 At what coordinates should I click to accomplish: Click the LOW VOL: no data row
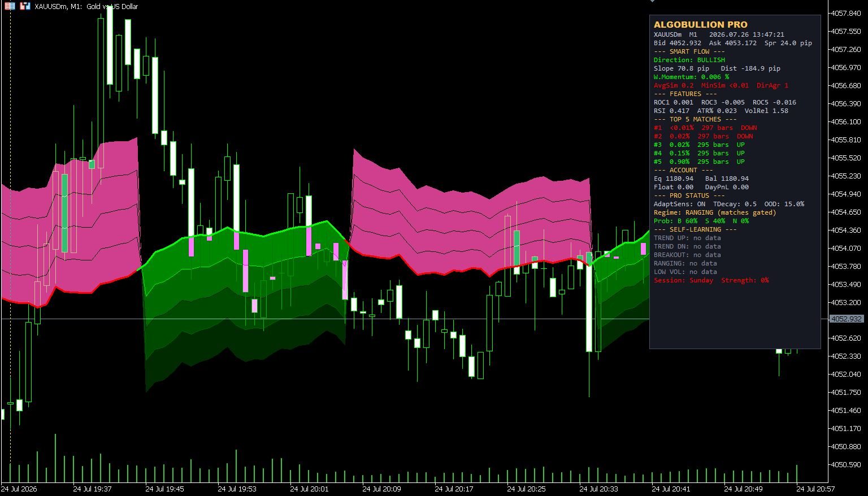tap(685, 272)
